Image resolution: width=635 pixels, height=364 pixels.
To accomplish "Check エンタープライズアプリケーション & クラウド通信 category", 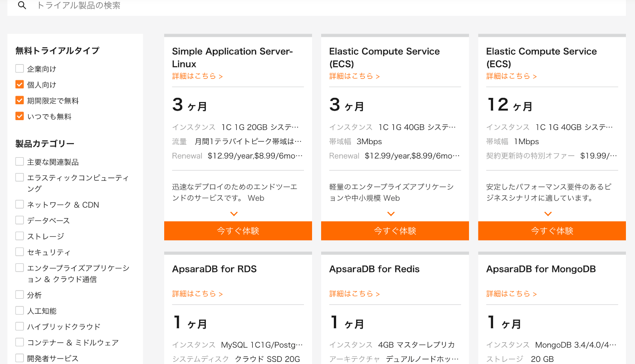I will coord(20,267).
